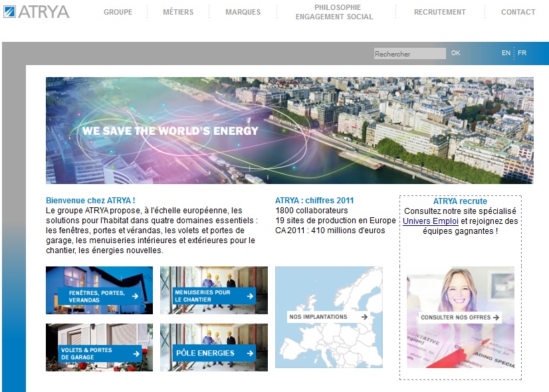Click 19 sites de production en Europe
Image resolution: width=549 pixels, height=392 pixels.
point(336,221)
